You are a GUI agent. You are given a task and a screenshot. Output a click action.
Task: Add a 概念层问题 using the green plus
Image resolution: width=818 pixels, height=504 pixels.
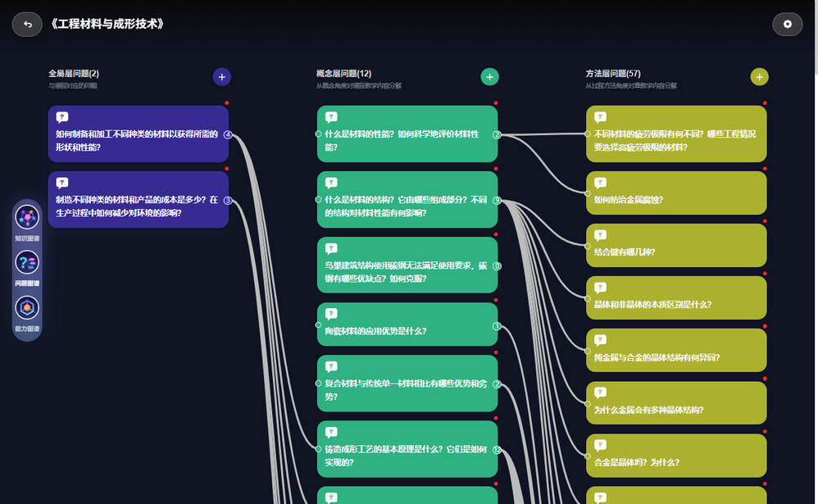coord(489,77)
